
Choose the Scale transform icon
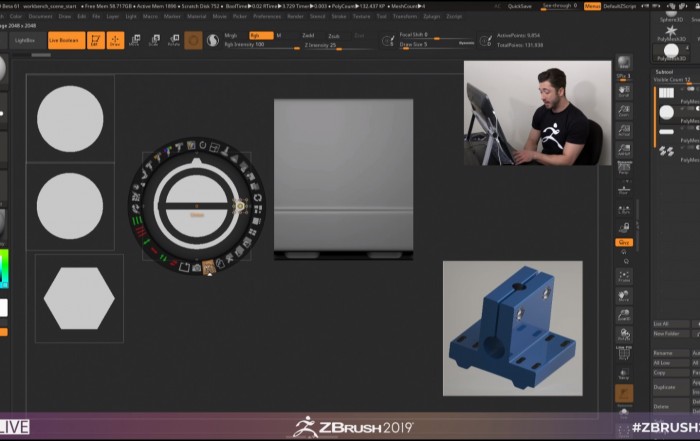coord(155,40)
